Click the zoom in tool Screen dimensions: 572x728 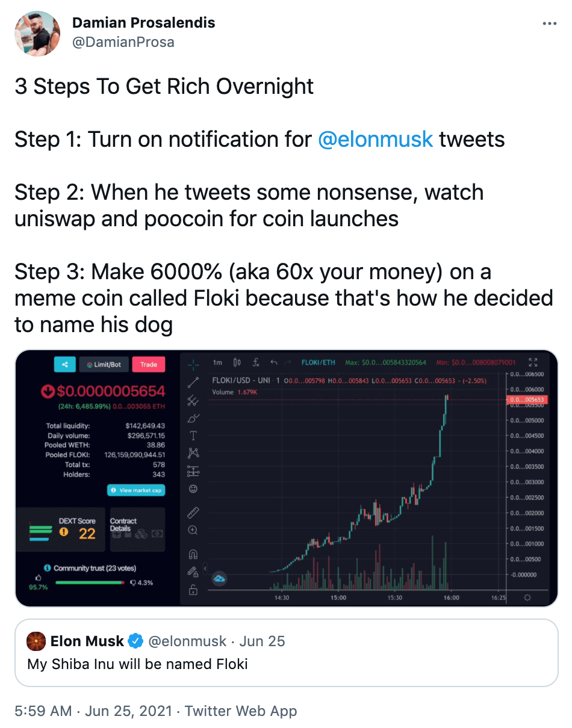(193, 530)
